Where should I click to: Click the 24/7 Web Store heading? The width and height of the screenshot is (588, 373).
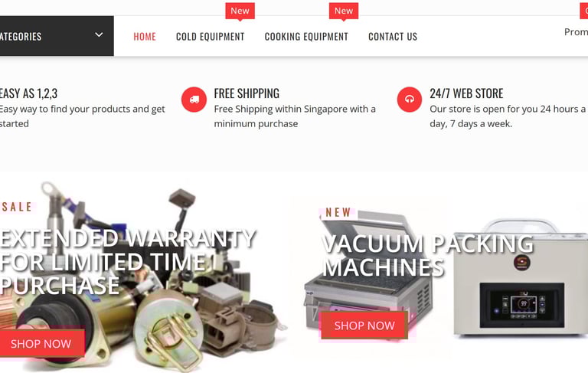[466, 93]
